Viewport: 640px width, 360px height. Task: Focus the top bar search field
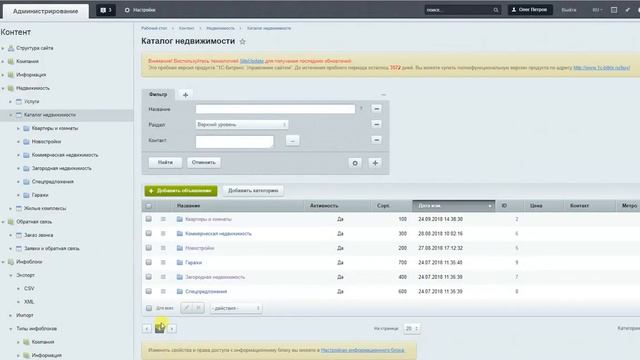click(458, 10)
